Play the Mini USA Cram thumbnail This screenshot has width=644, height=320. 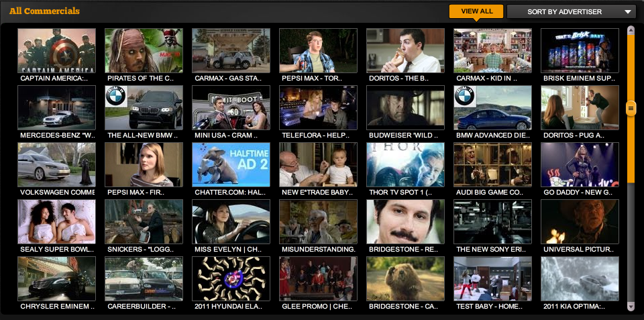pyautogui.click(x=231, y=107)
